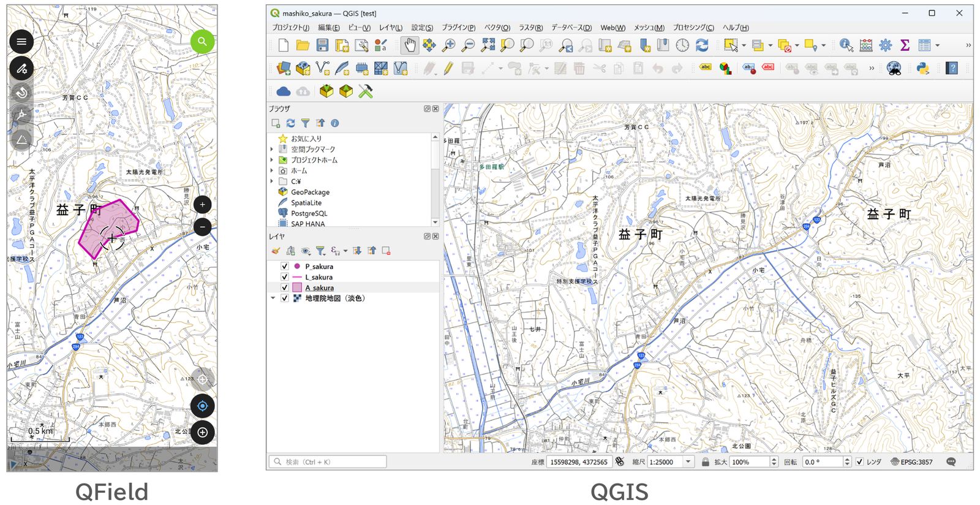Click the blue Refresh map arrows icon
Viewport: 980px width, 505px height.
pos(702,45)
